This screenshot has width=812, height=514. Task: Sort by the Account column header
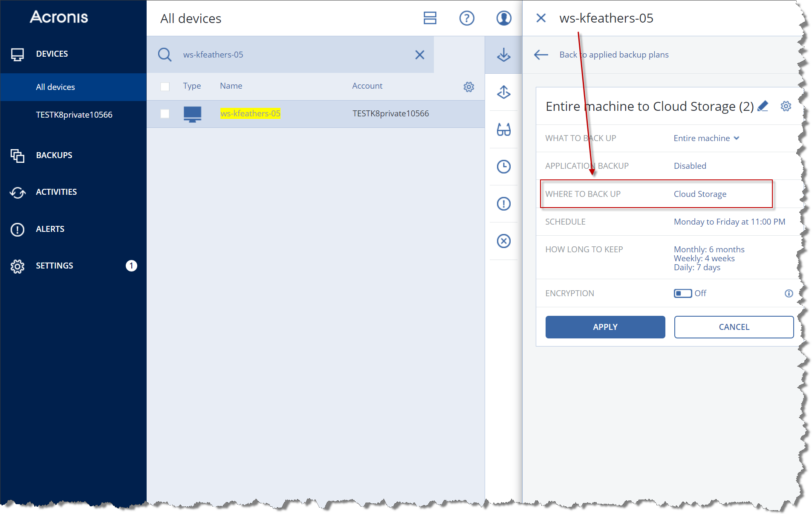pyautogui.click(x=367, y=86)
